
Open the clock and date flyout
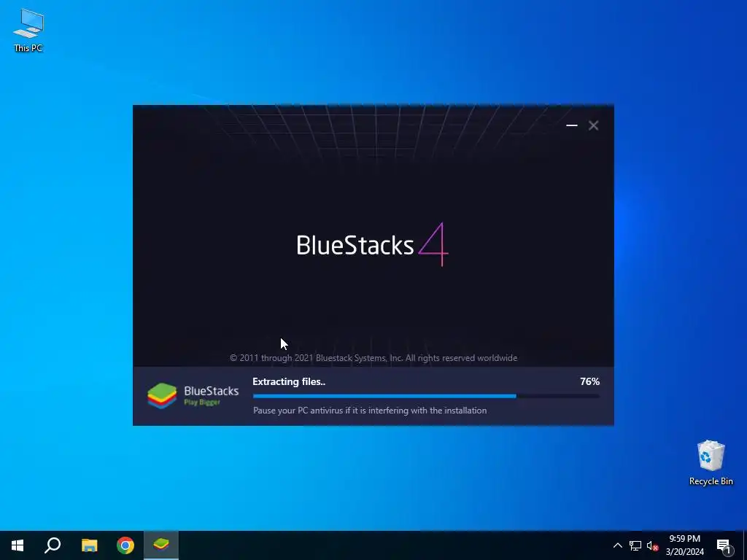[x=684, y=545]
